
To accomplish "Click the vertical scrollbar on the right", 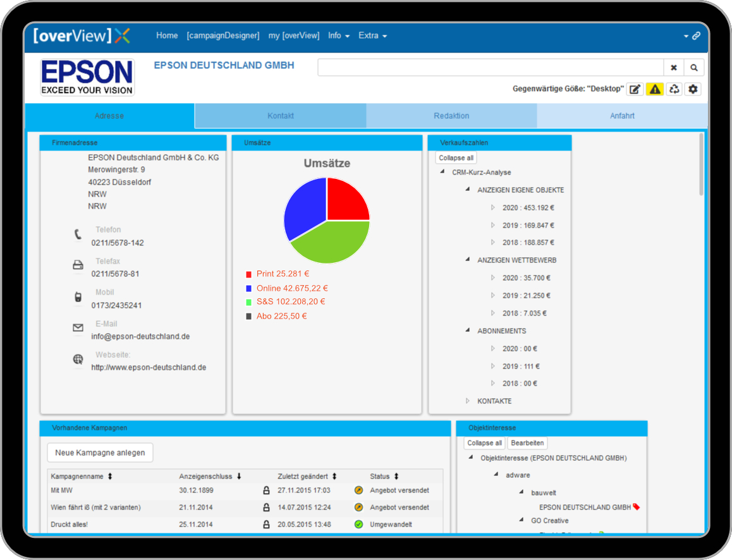I will pyautogui.click(x=701, y=164).
